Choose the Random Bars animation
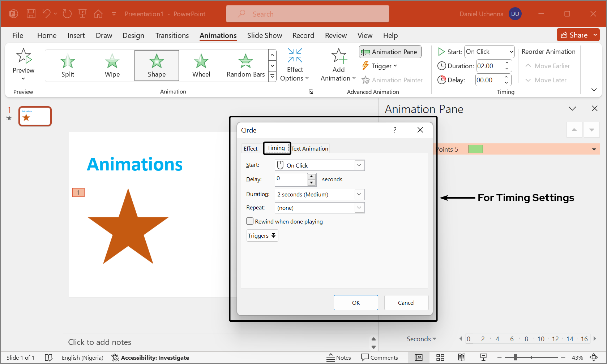The width and height of the screenshot is (607, 364). (245, 65)
